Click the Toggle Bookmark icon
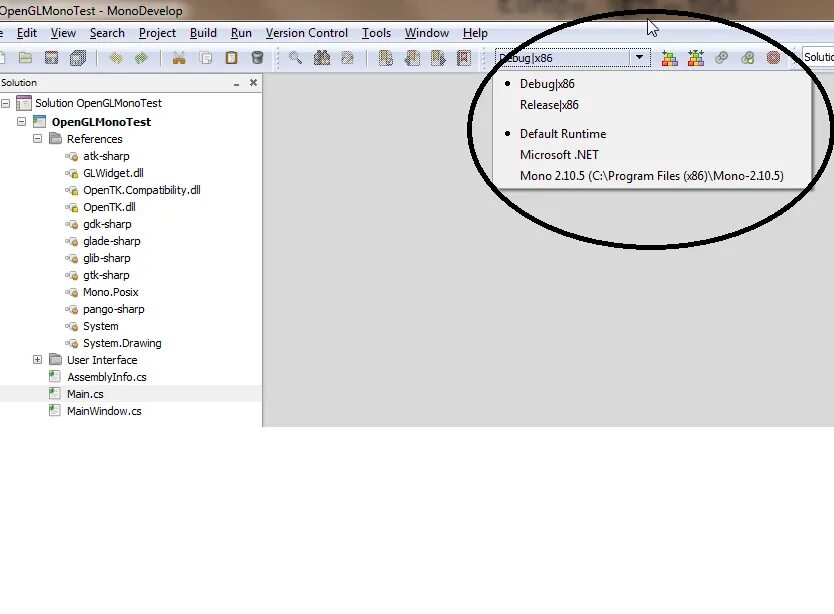The width and height of the screenshot is (834, 614). [x=386, y=57]
